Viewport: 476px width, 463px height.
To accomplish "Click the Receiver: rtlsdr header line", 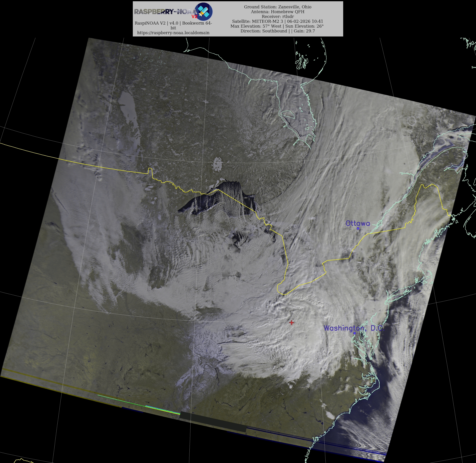I will pyautogui.click(x=278, y=17).
